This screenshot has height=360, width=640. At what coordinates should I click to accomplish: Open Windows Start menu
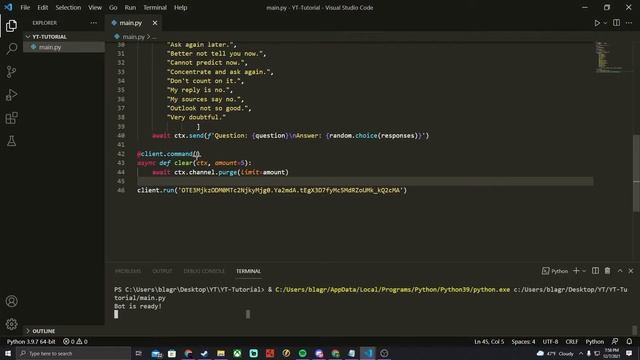click(x=8, y=353)
